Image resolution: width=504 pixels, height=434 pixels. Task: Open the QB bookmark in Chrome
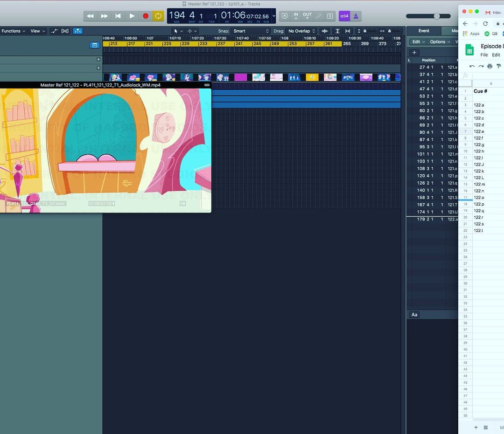[491, 34]
